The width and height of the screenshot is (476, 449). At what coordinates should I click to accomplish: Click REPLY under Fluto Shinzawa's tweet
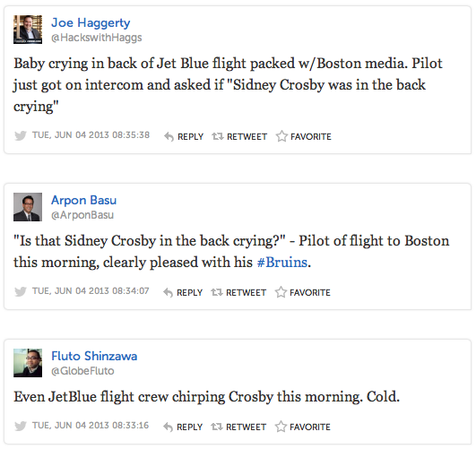(189, 427)
